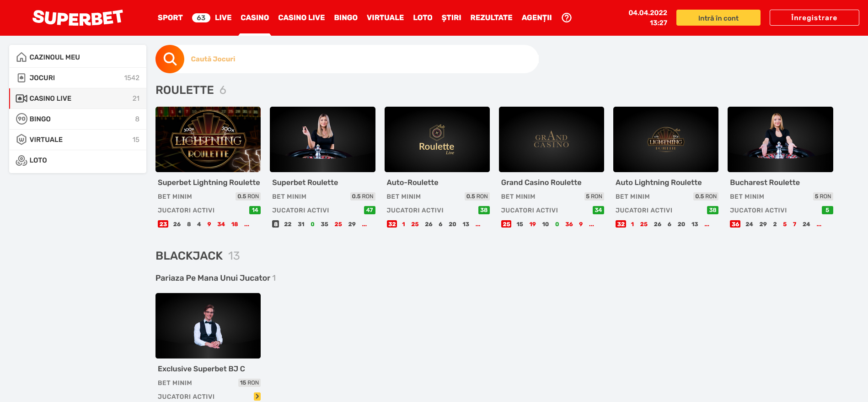
Task: Open Auto-Roulette game thumbnail
Action: point(437,139)
